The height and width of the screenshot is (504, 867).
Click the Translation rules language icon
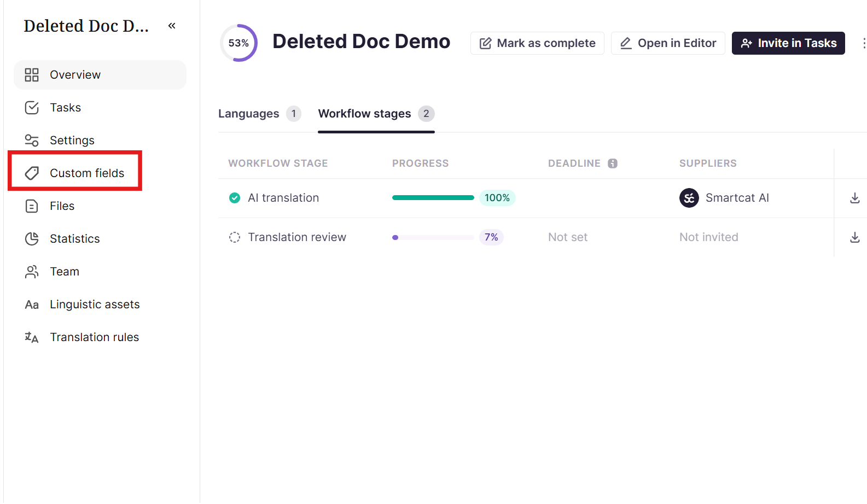point(32,337)
